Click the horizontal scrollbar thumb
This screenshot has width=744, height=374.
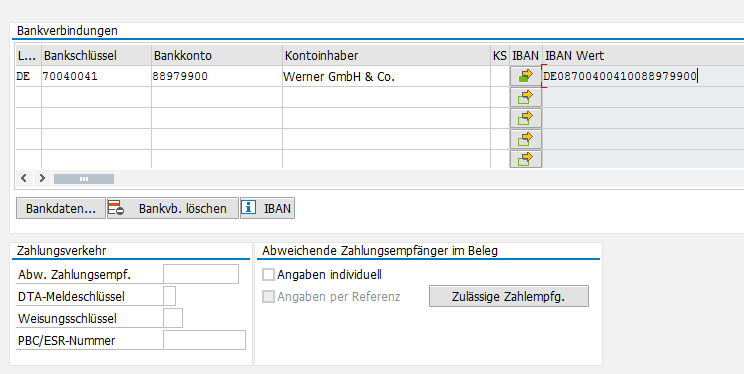pos(84,179)
